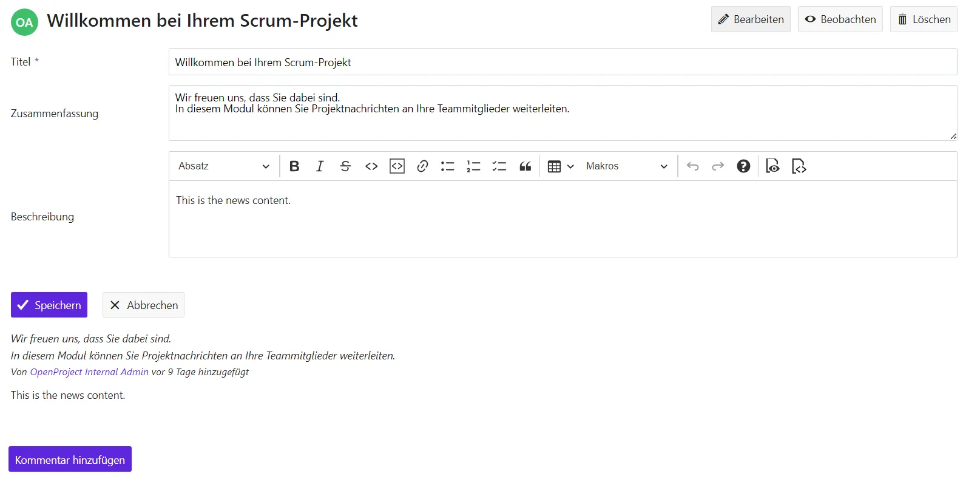The width and height of the screenshot is (980, 479).
Task: Insert a to-do checklist
Action: [499, 166]
